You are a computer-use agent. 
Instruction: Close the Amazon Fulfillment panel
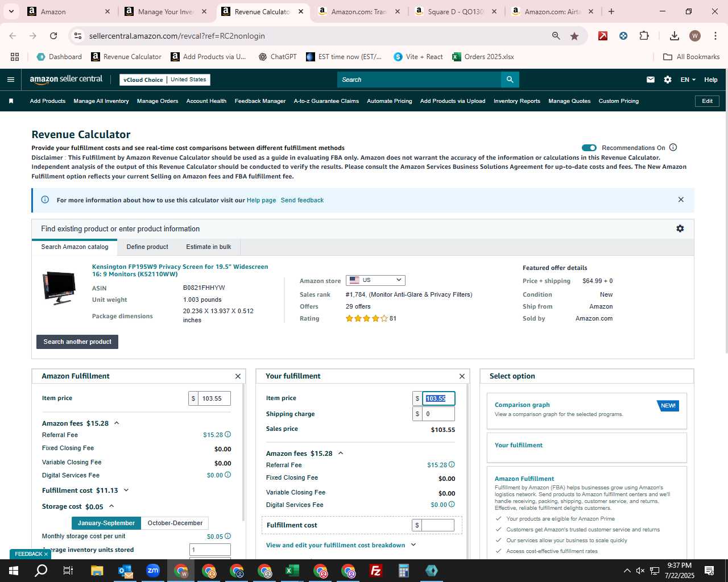pyautogui.click(x=238, y=376)
